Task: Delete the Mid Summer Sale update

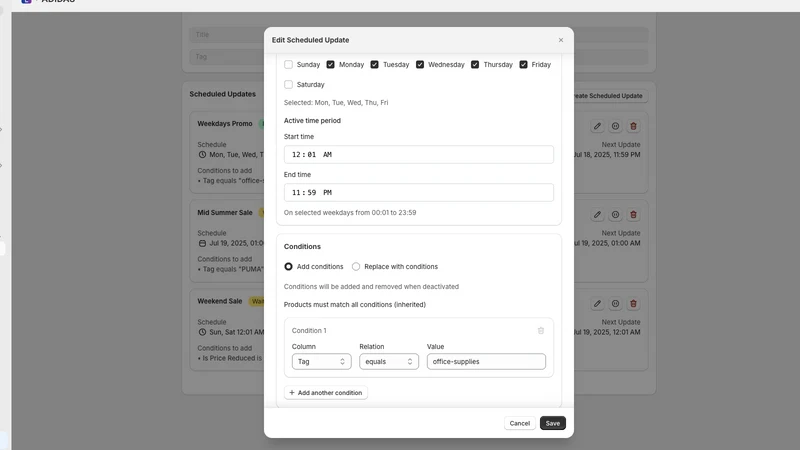Action: click(x=633, y=215)
